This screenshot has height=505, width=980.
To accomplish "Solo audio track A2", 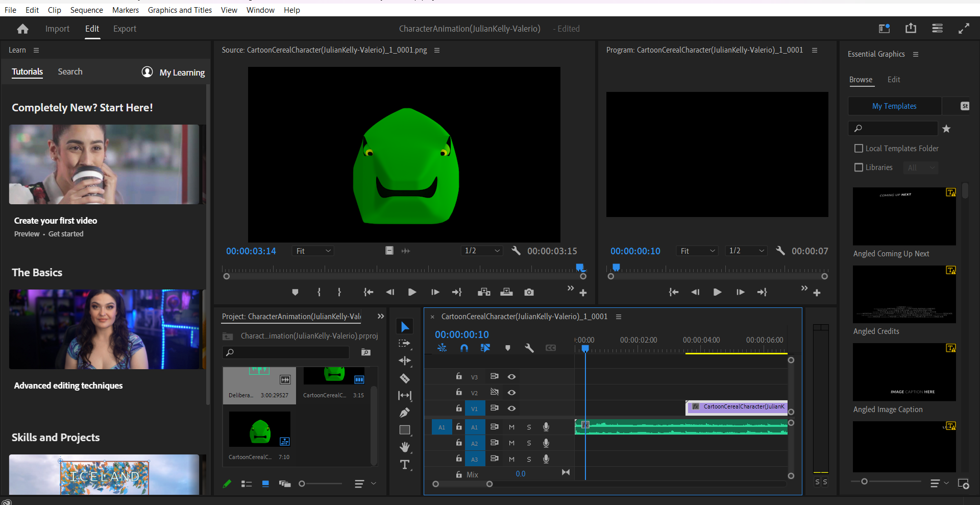I will coord(529,443).
